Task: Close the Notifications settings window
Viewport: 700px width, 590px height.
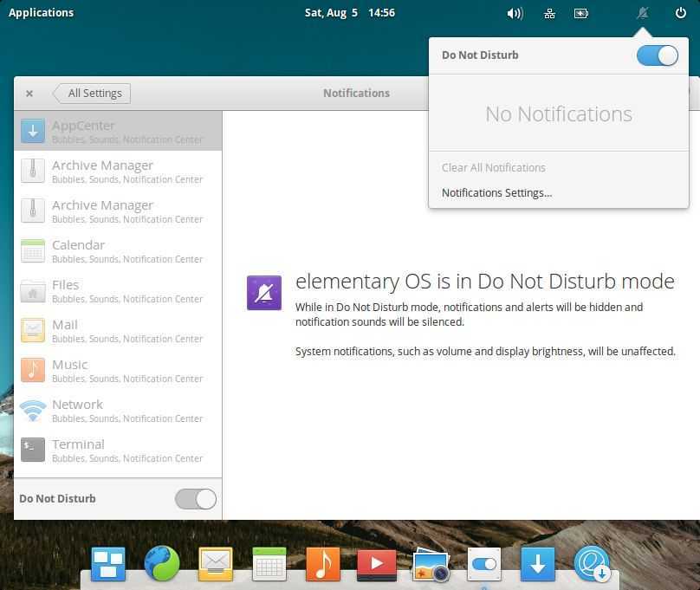Action: 29,94
